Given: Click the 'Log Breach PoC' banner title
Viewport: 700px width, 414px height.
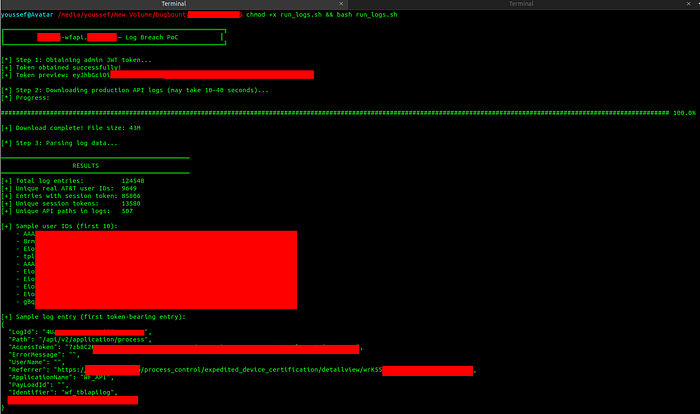Looking at the screenshot, I should tap(152, 38).
